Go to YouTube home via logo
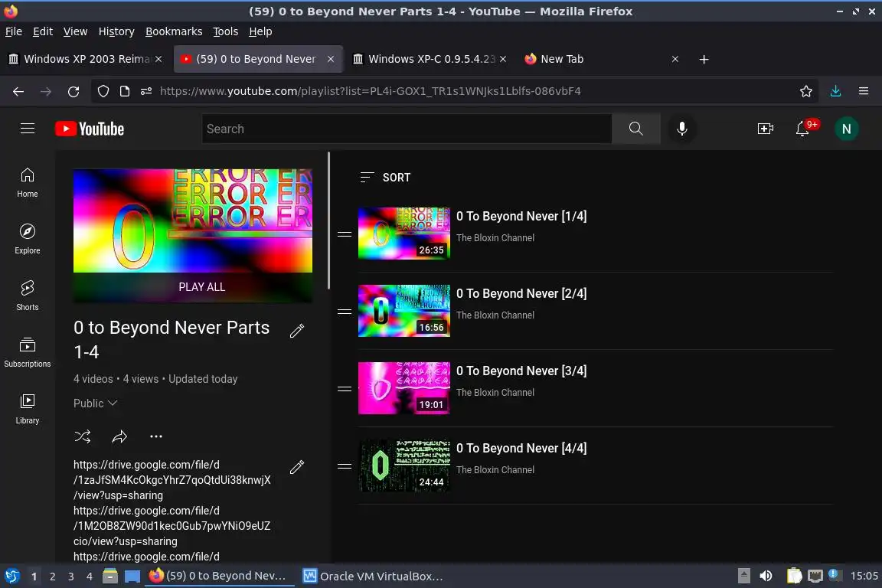Viewport: 882px width, 588px height. pyautogui.click(x=90, y=129)
